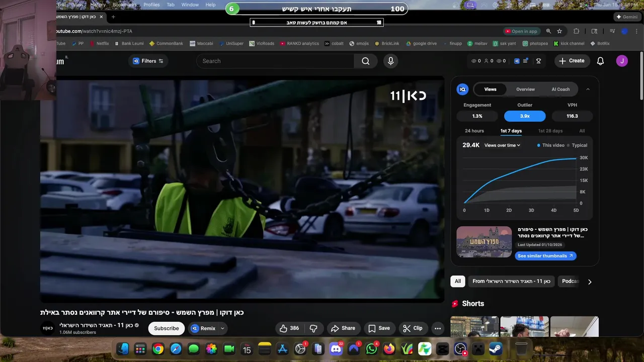Show more filter chips with right arrow
The width and height of the screenshot is (644, 362).
pos(590,282)
